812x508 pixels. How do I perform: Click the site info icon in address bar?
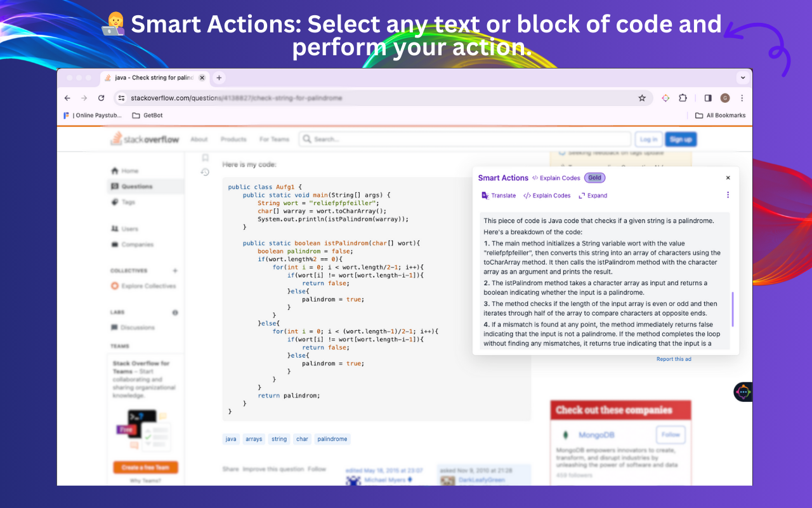121,98
